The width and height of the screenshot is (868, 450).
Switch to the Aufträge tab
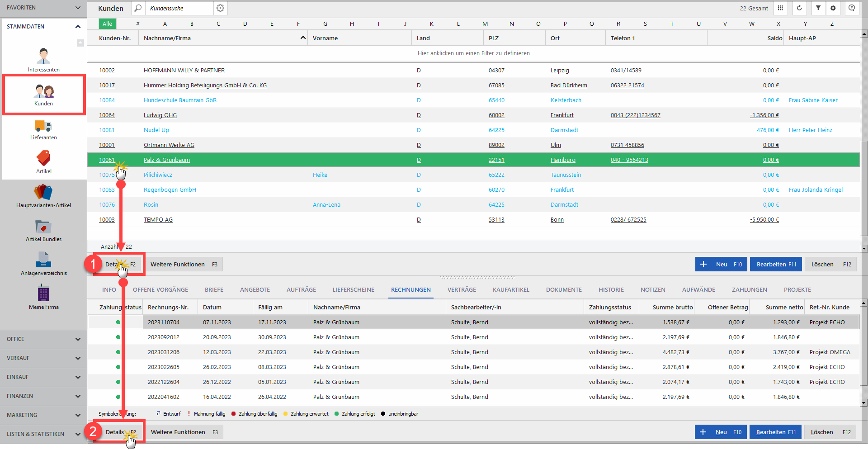pyautogui.click(x=301, y=290)
